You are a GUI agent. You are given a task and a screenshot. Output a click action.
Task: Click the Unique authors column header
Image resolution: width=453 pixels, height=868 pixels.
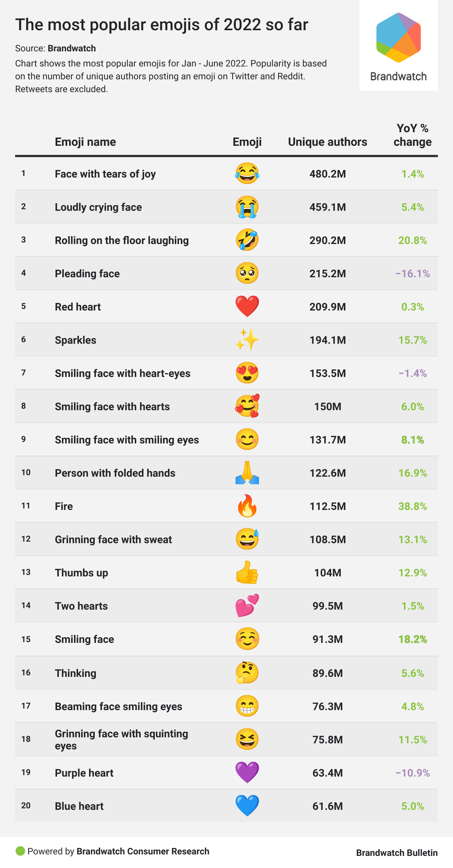click(x=327, y=142)
